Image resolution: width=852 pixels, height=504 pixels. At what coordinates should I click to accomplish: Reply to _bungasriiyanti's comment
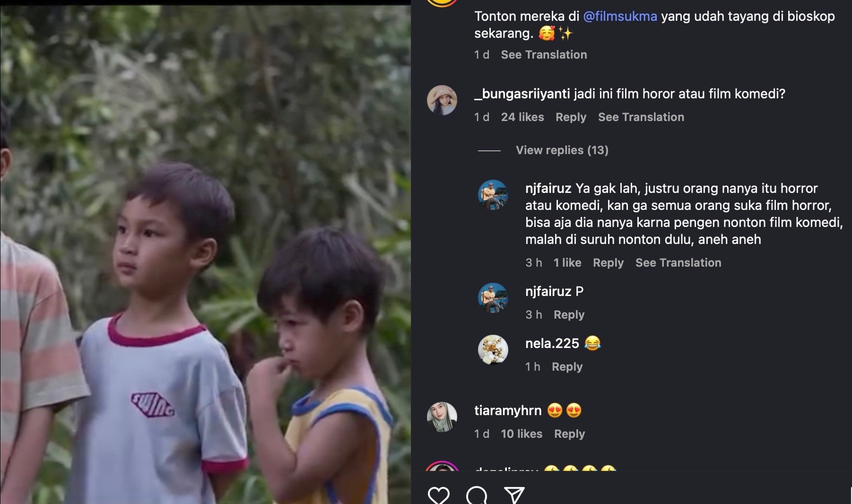(x=571, y=117)
